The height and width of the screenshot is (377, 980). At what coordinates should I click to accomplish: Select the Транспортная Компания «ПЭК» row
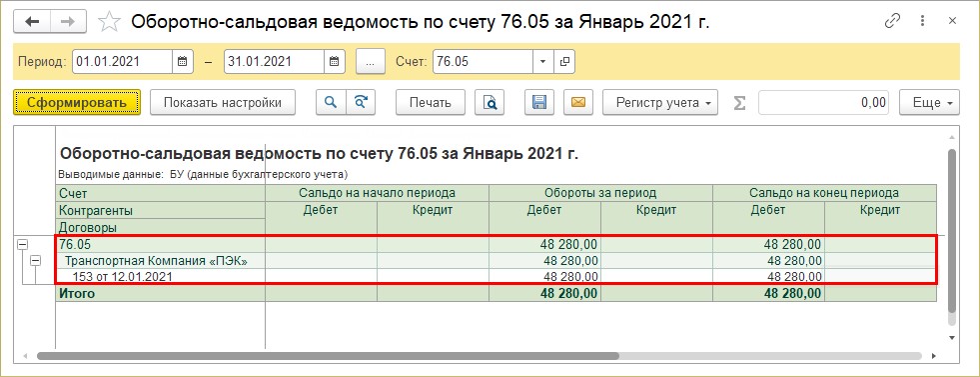tap(161, 261)
